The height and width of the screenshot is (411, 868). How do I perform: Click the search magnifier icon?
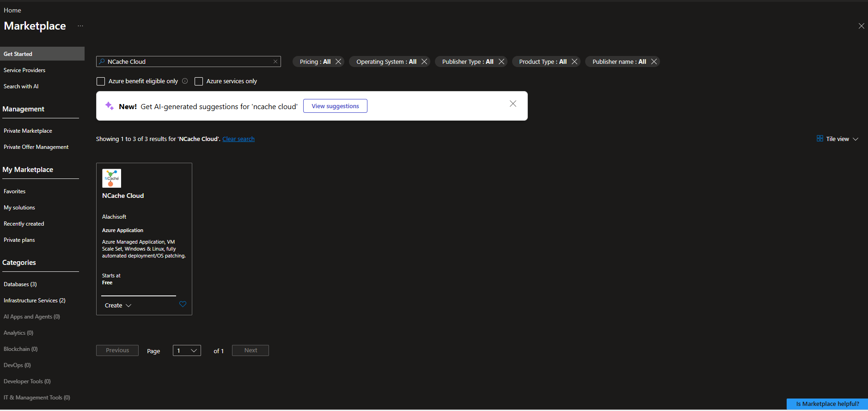pyautogui.click(x=102, y=61)
